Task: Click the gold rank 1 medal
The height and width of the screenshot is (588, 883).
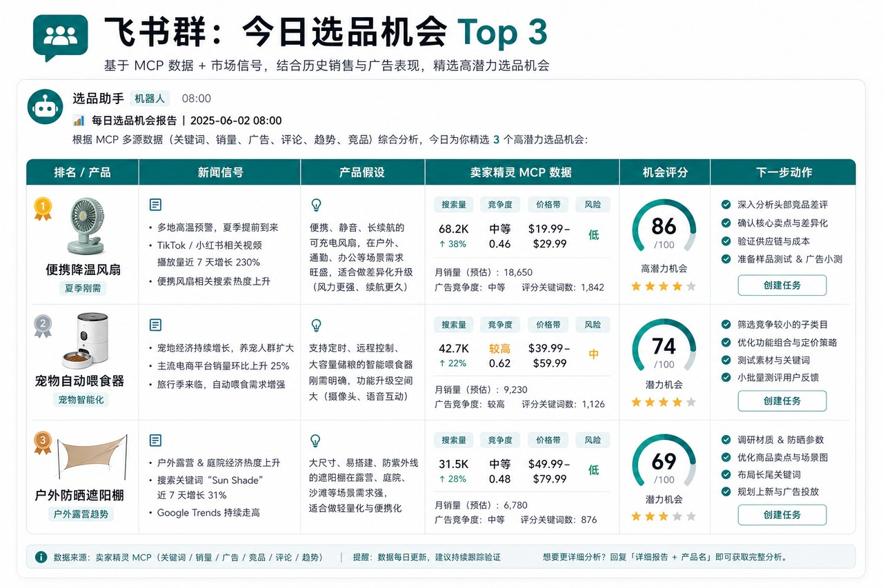Action: (43, 209)
